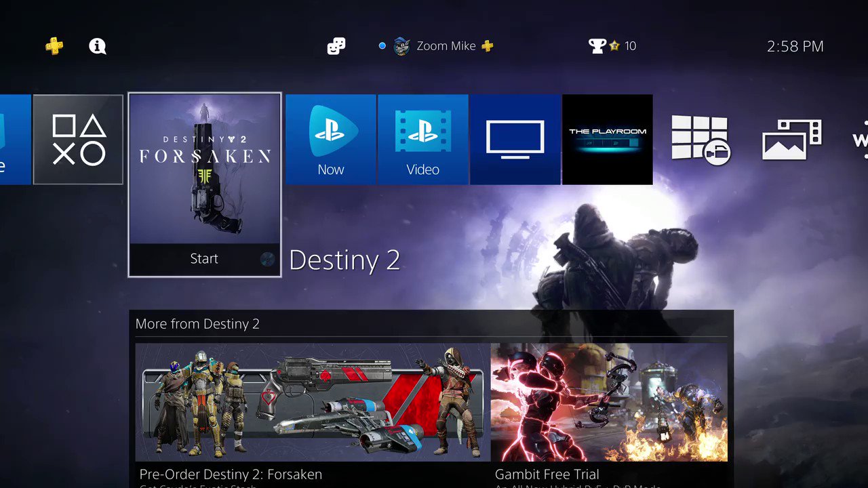Screen dimensions: 868x488
Task: Open the Friends icon in top bar
Action: 336,46
